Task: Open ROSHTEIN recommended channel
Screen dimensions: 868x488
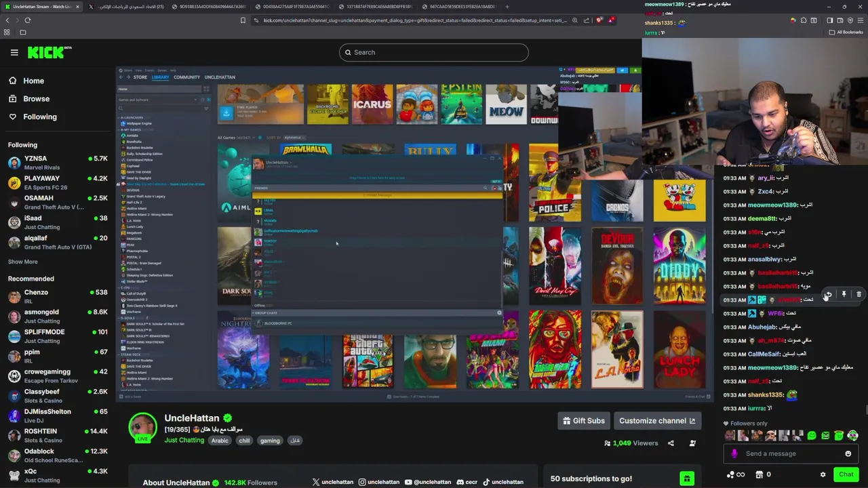Action: (x=58, y=435)
